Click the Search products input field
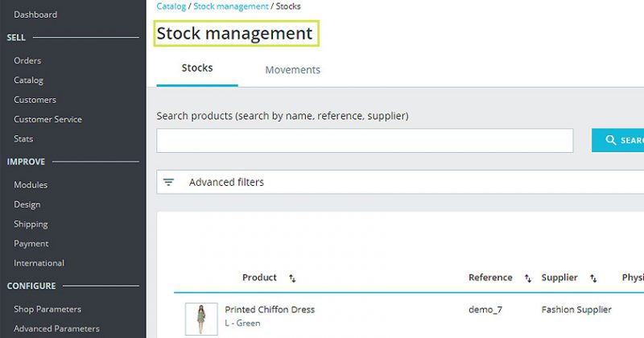 [365, 141]
